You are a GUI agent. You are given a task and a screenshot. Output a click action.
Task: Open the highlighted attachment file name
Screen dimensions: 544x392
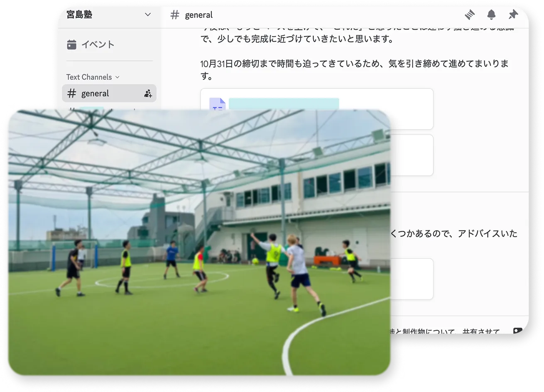tap(284, 104)
